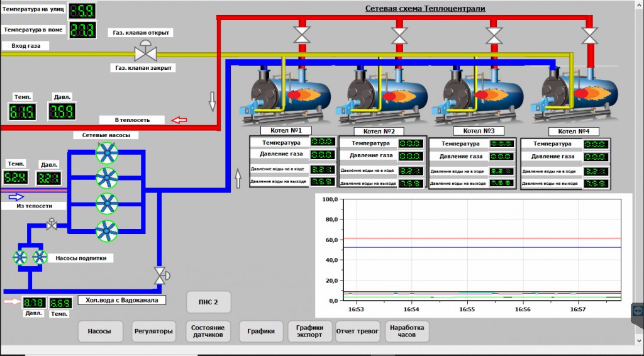Select the fourth network pump fan icon
The image size is (644, 356).
click(107, 231)
